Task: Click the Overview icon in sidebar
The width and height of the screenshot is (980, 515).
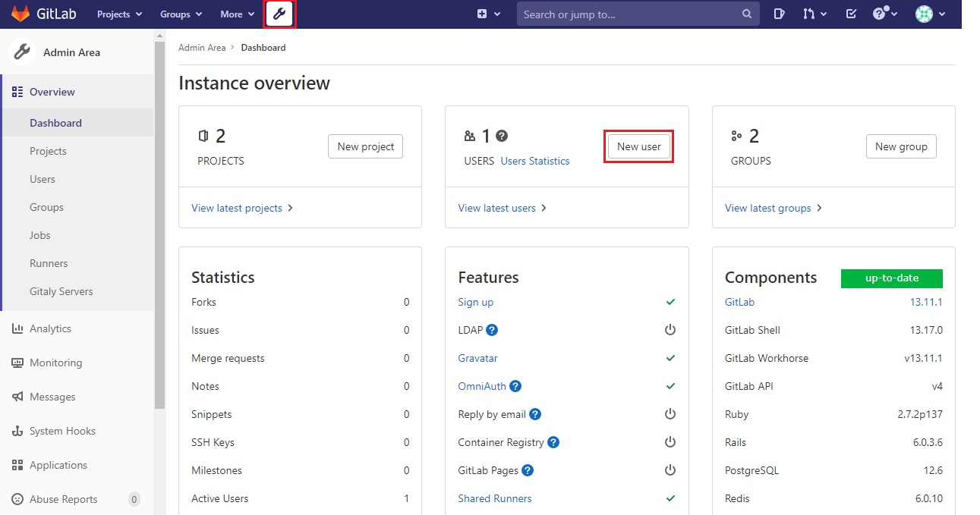Action: point(17,92)
